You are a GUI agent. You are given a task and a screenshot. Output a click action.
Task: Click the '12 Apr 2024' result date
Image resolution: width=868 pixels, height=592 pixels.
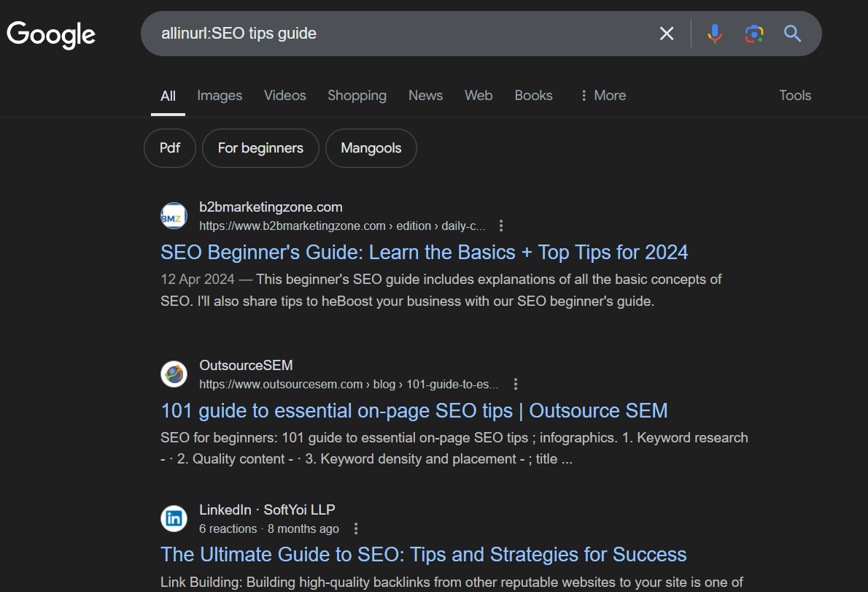tap(198, 279)
